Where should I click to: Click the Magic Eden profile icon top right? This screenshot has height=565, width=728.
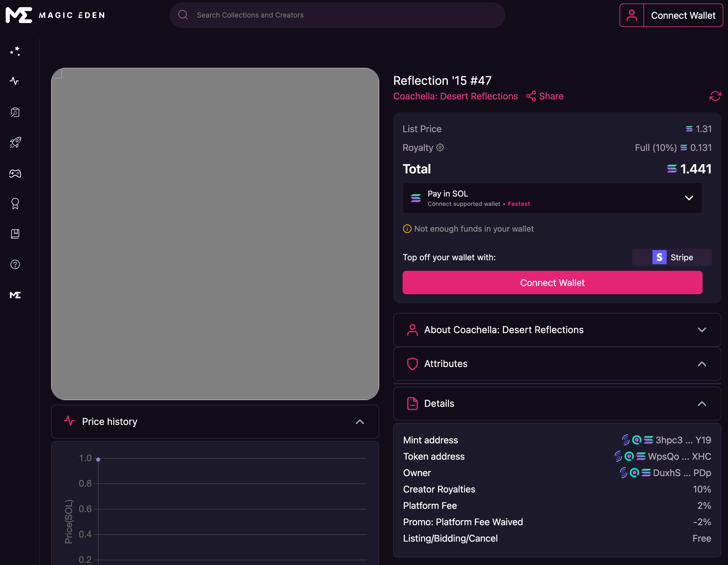tap(632, 15)
